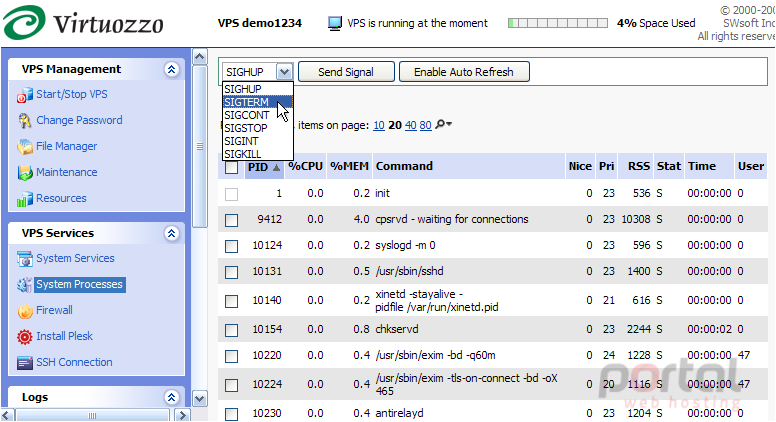This screenshot has width=776, height=422.
Task: Collapse the VPS Management section
Action: click(x=171, y=69)
